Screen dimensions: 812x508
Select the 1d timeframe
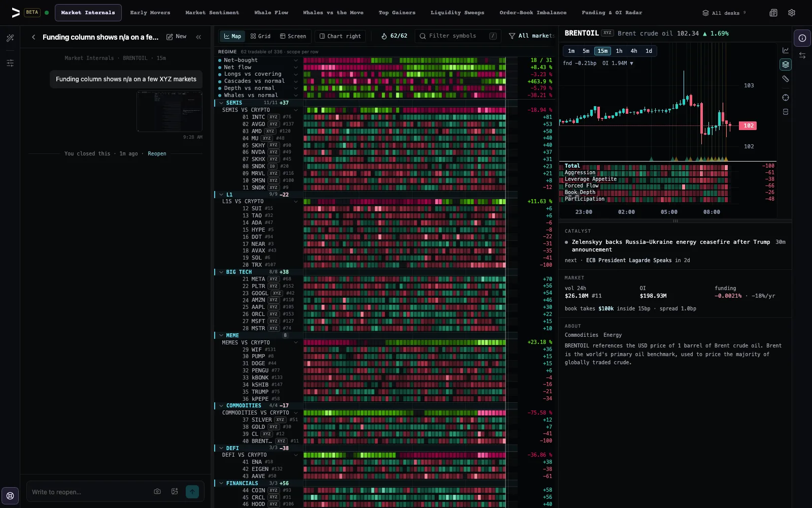click(649, 51)
